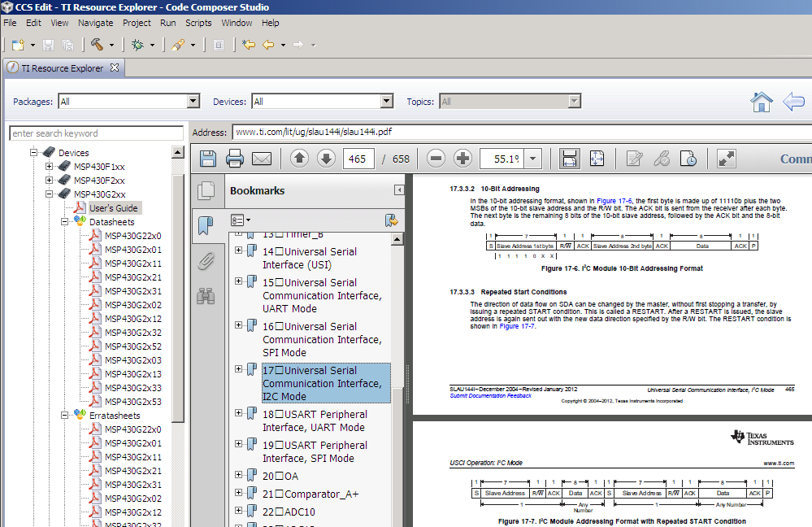The image size is (812, 527).
Task: Open Figure 17-7 link in PDF text
Action: click(x=517, y=326)
